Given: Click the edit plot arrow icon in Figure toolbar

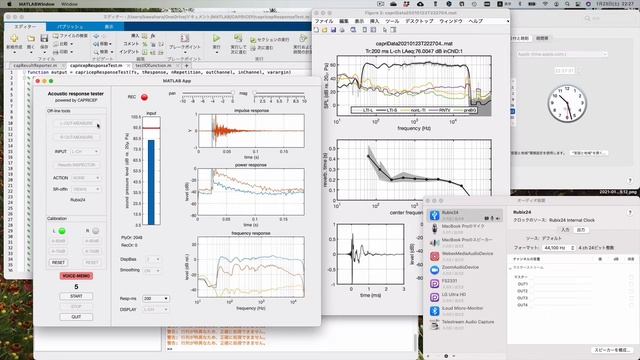Looking at the screenshot, I should click(x=384, y=30).
